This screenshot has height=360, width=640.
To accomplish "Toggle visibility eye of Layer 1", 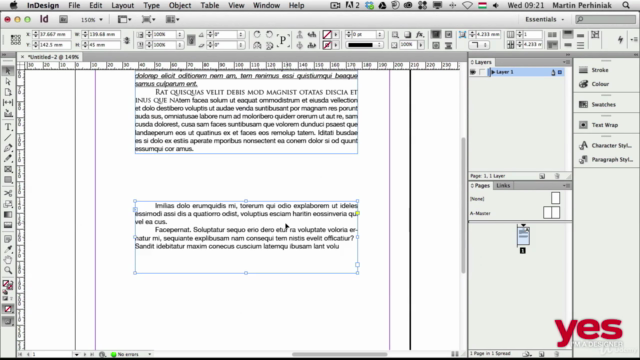I will click(x=473, y=72).
